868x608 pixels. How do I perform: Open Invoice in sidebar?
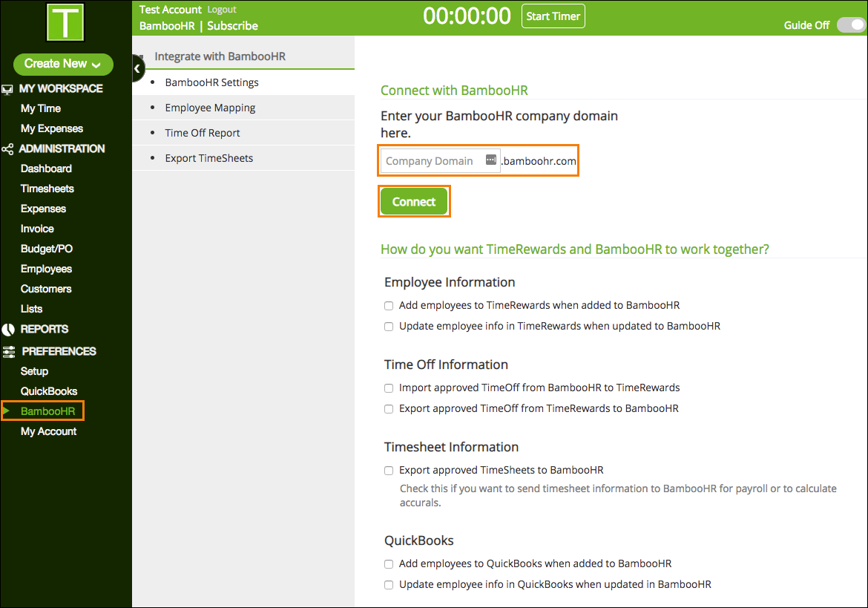(x=37, y=229)
